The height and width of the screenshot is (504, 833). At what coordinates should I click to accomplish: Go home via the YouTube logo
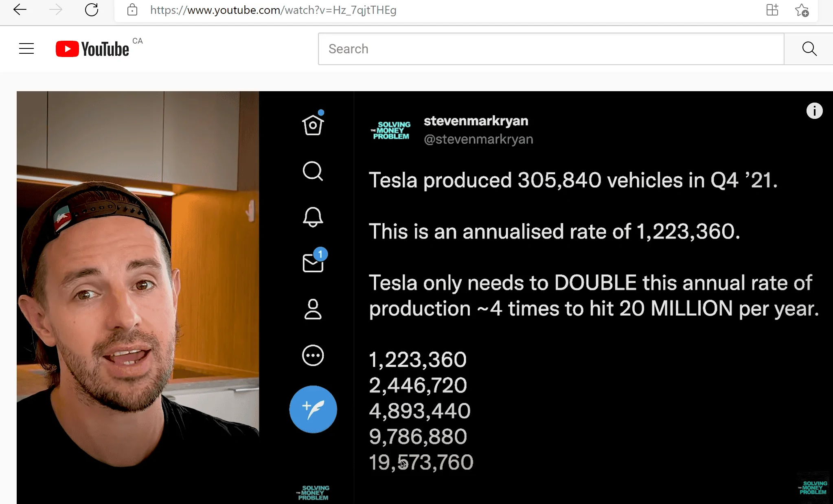click(92, 48)
